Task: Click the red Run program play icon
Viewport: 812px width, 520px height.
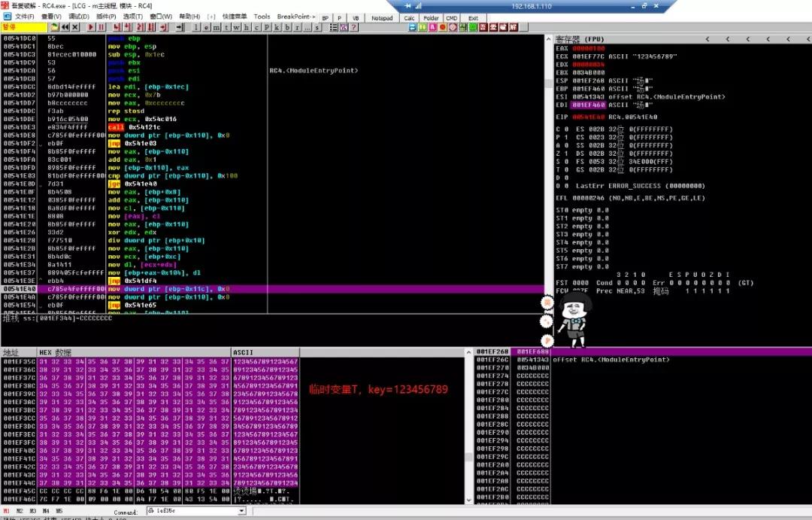Action: [x=91, y=27]
